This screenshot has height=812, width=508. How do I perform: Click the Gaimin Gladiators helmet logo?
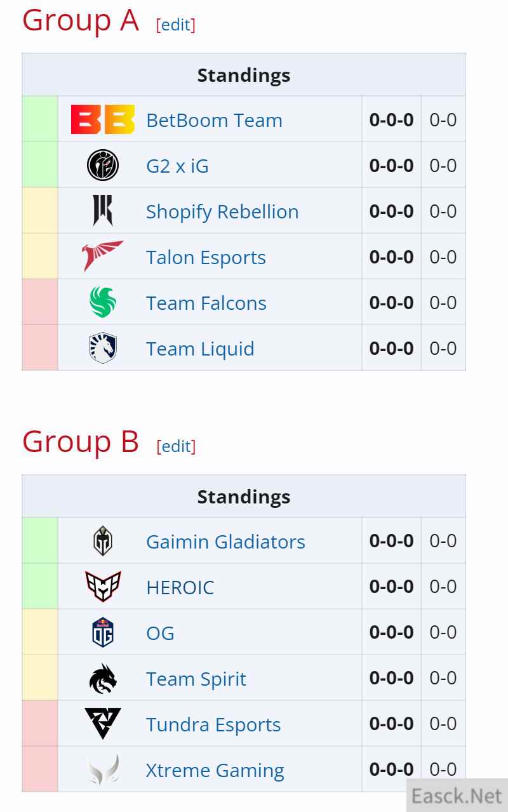103,541
